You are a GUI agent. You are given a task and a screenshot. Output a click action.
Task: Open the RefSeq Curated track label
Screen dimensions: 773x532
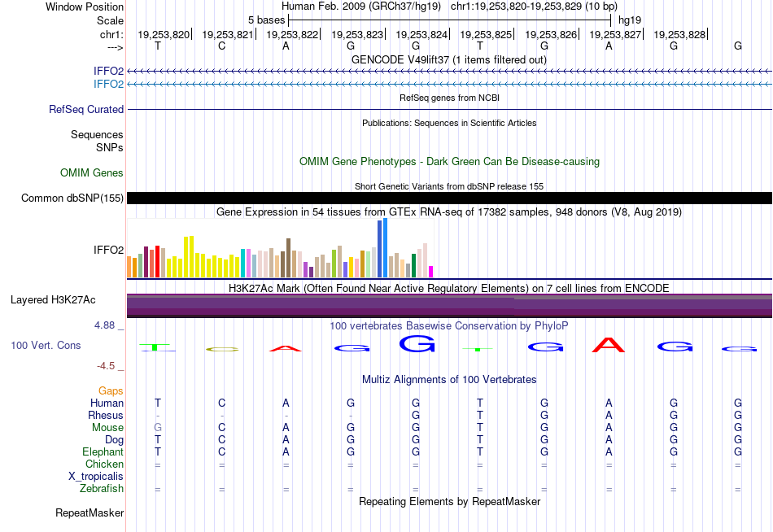86,110
